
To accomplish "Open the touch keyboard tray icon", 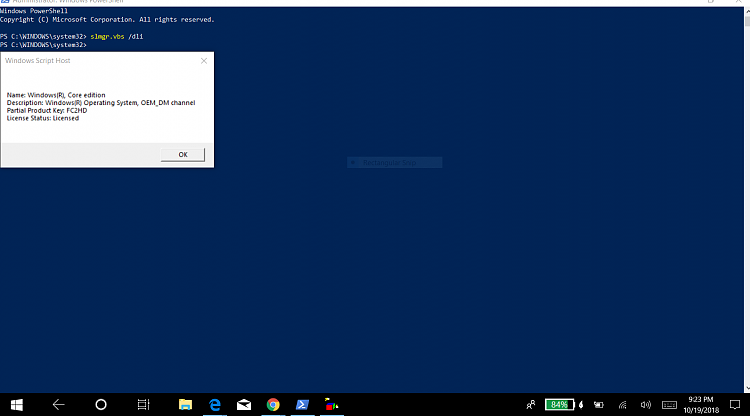I will 669,405.
